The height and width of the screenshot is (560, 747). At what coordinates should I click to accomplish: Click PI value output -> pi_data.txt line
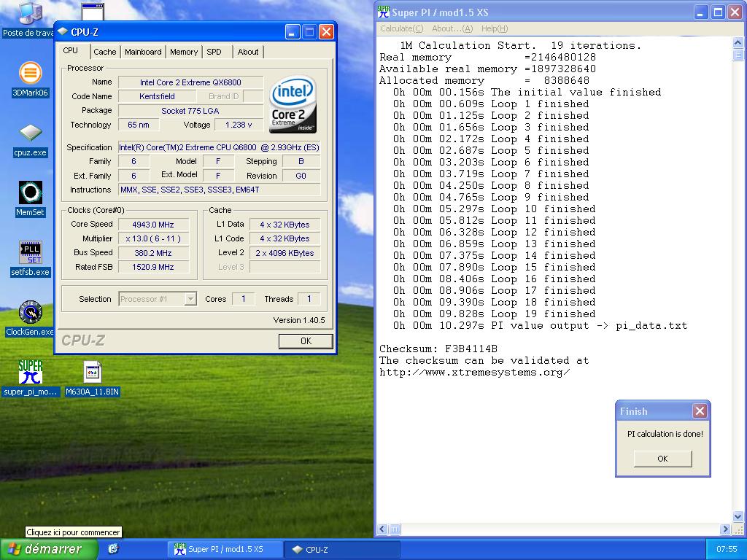(540, 326)
